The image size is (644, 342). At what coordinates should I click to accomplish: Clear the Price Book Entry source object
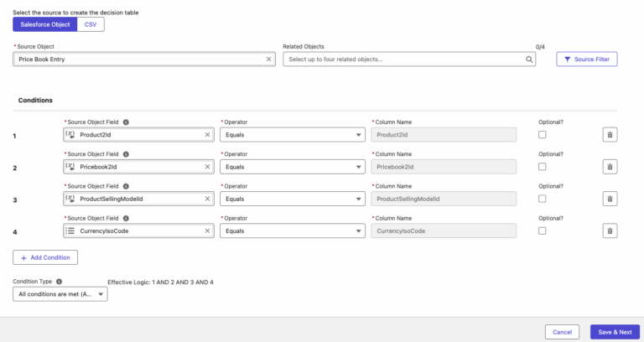tap(269, 60)
